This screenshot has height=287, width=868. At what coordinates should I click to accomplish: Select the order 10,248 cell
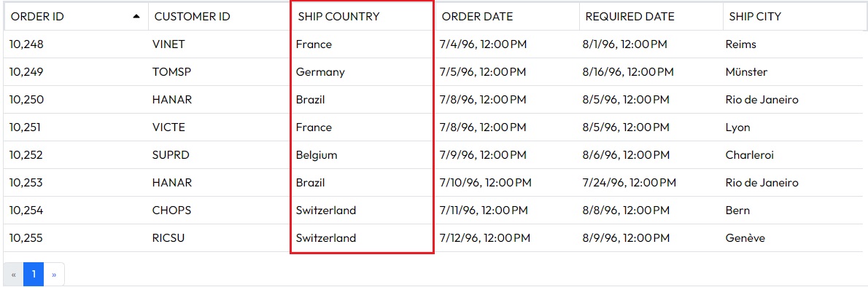pos(76,44)
